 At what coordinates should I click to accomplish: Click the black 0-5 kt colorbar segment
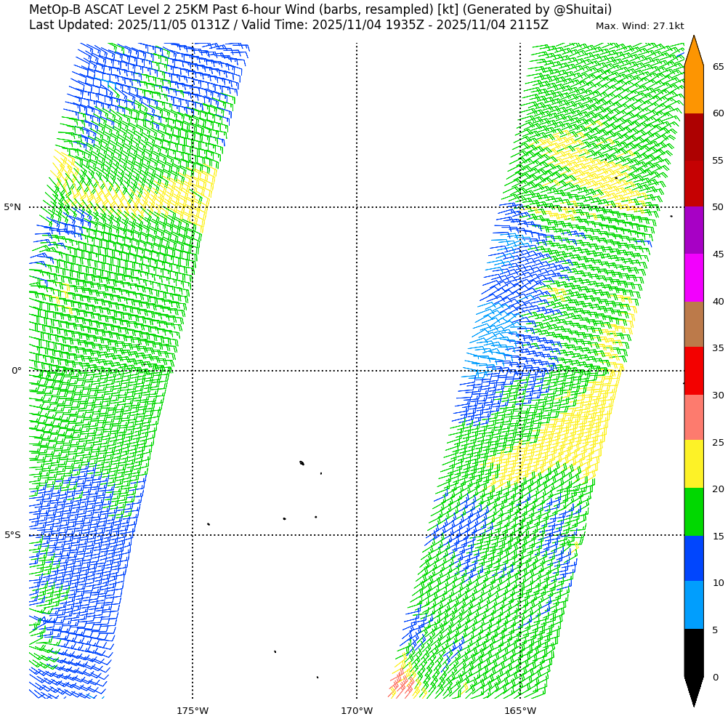point(693,652)
